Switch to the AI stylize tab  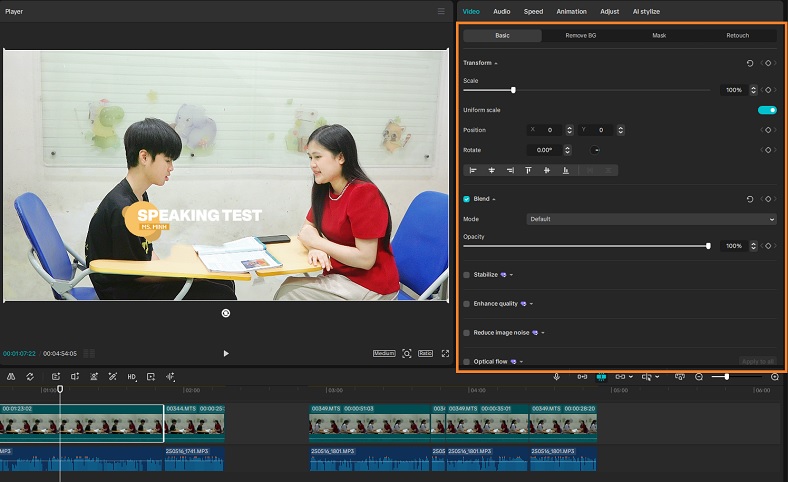click(x=646, y=12)
